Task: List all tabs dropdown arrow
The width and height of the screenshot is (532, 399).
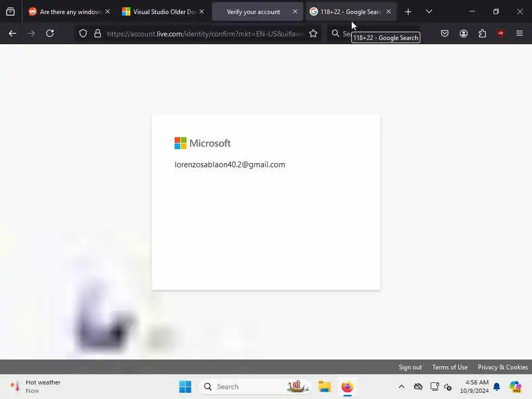Action: 429,11
